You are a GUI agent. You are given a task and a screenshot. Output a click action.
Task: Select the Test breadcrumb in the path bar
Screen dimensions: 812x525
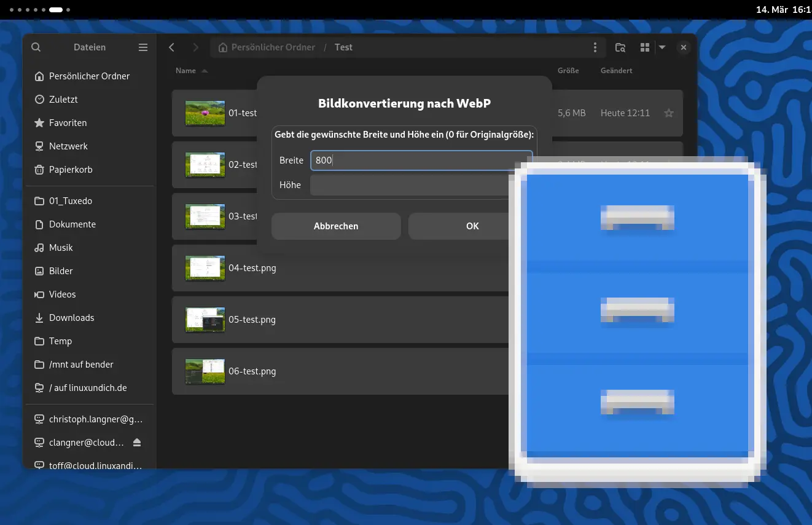[343, 47]
